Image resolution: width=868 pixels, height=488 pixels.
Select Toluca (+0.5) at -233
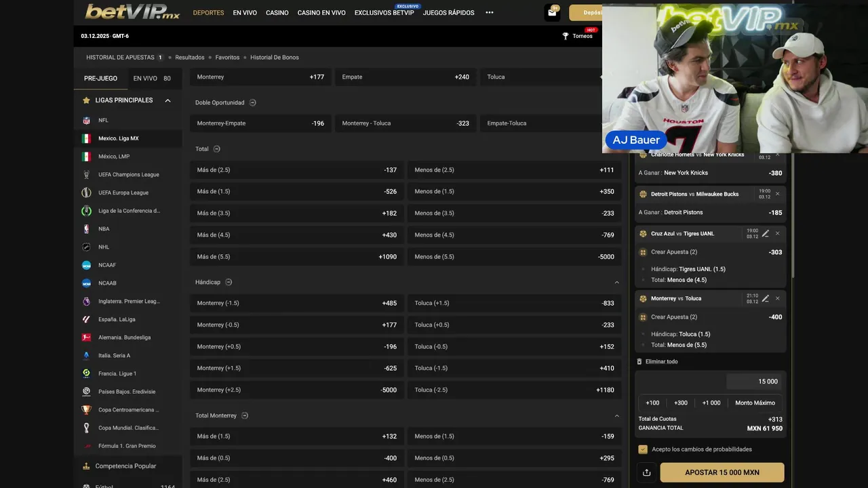514,325
